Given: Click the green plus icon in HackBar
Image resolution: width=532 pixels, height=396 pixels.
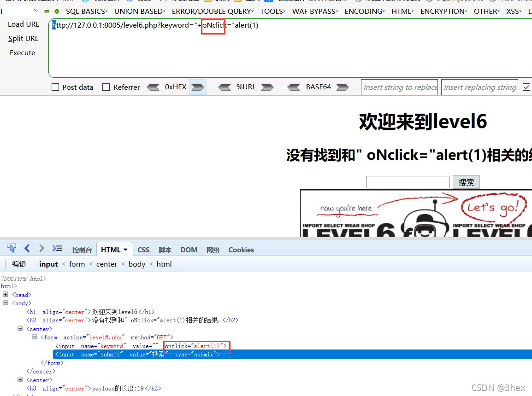Looking at the screenshot, I should (57, 12).
